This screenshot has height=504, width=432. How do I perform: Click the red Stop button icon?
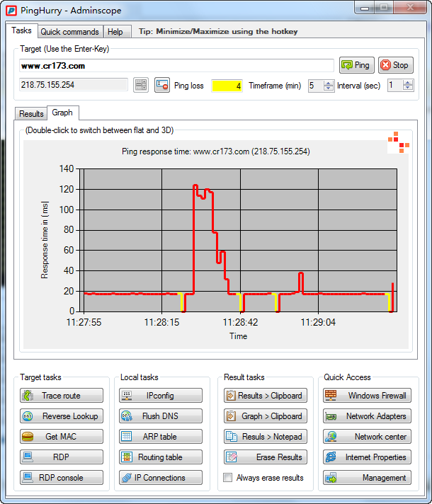point(385,65)
